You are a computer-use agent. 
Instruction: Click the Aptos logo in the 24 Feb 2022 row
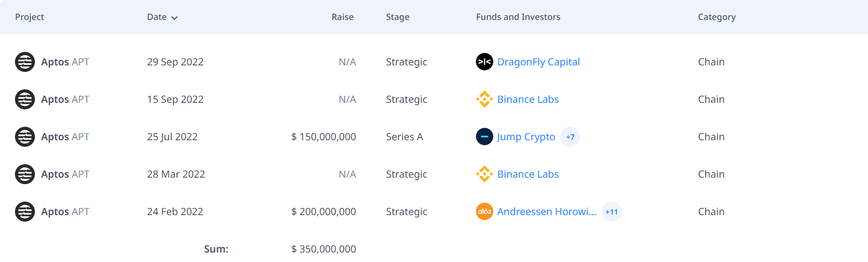[25, 212]
